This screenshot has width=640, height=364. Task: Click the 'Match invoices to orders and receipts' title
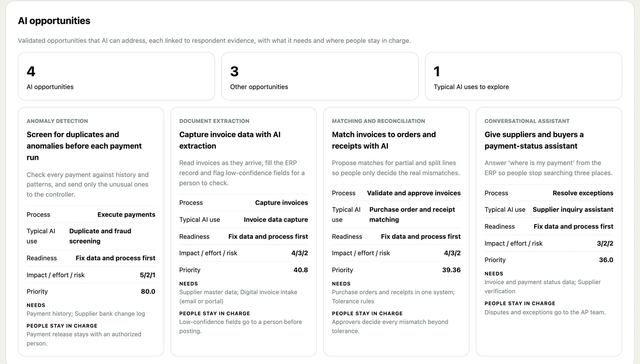click(384, 140)
